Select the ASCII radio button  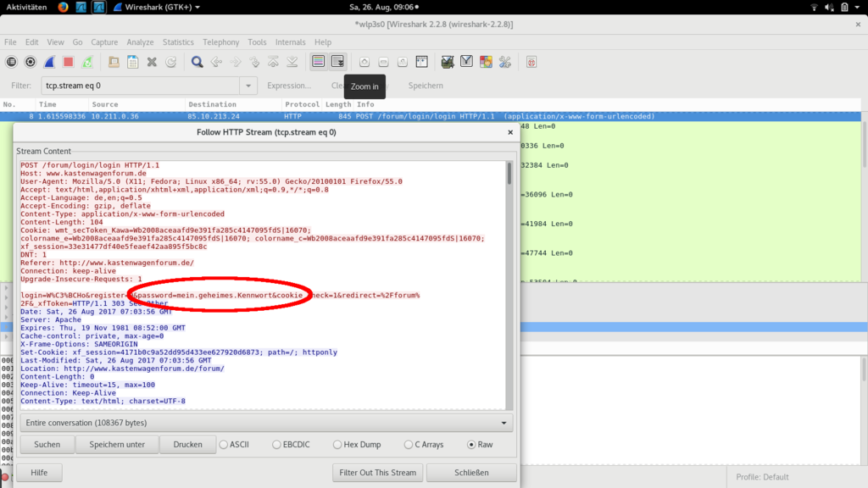pos(234,444)
